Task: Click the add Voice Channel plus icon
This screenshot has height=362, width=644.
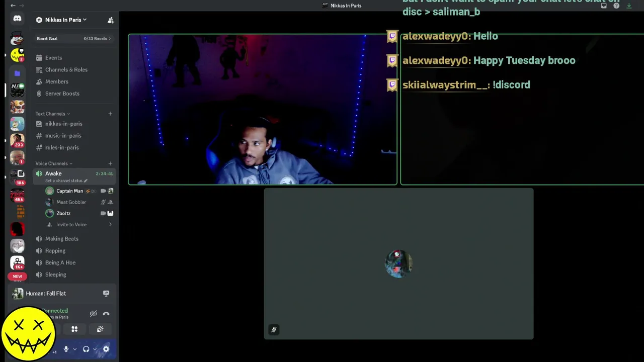Action: pyautogui.click(x=110, y=163)
